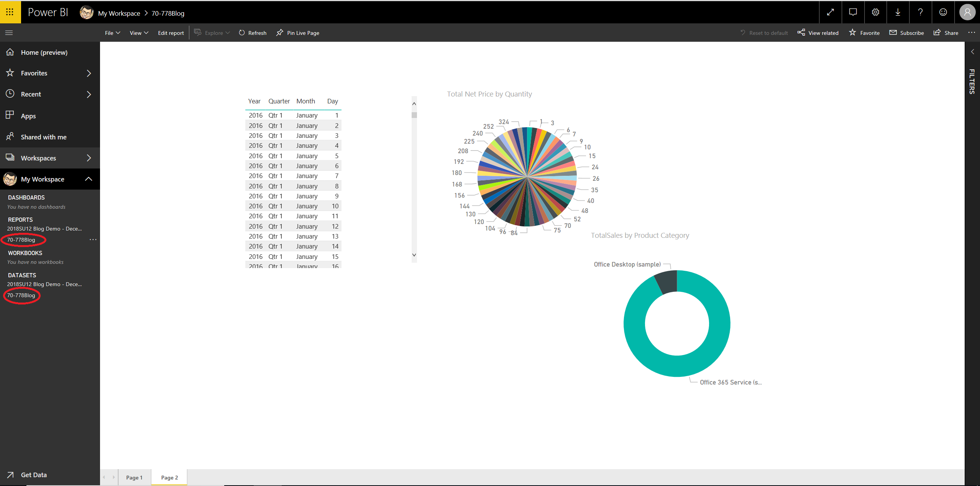Open user account avatar in top right
The height and width of the screenshot is (486, 980).
(x=967, y=12)
